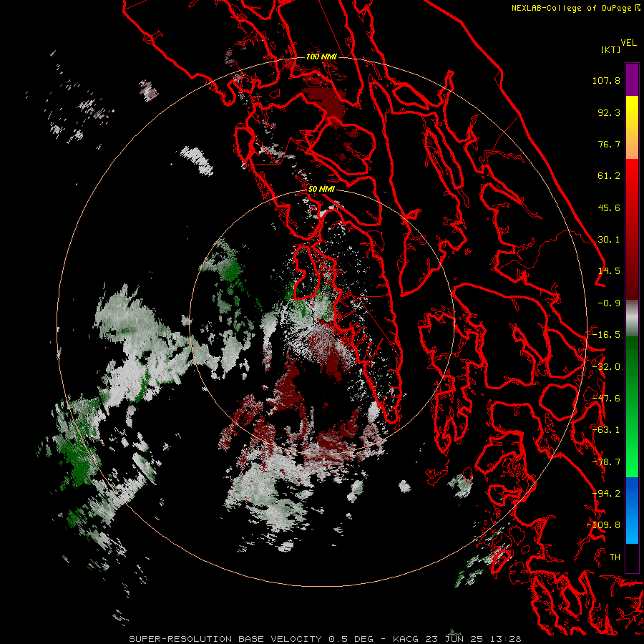Screen dimensions: 644x644
Task: Click the 45.6 velocity scale value
Action: 609,208
